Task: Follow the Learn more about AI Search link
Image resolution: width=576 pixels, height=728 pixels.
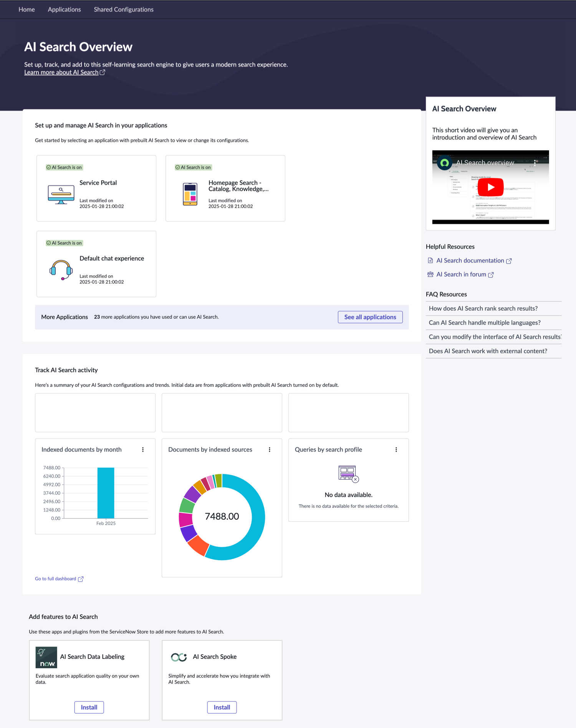Action: [61, 72]
